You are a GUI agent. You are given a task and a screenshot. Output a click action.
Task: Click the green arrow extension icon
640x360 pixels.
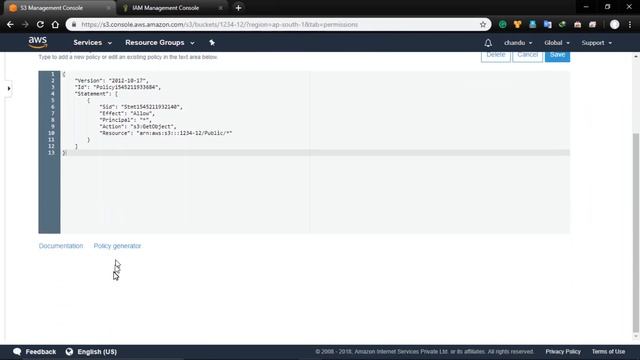[562, 24]
